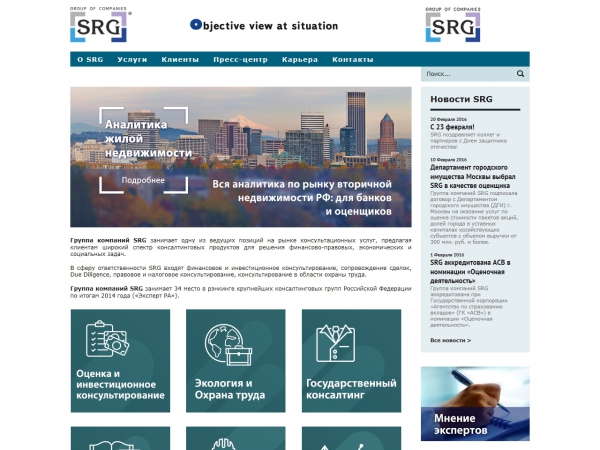Open the SRG аккредитована АСВ news headline
Viewport: 600px width, 450px height.
[x=470, y=272]
